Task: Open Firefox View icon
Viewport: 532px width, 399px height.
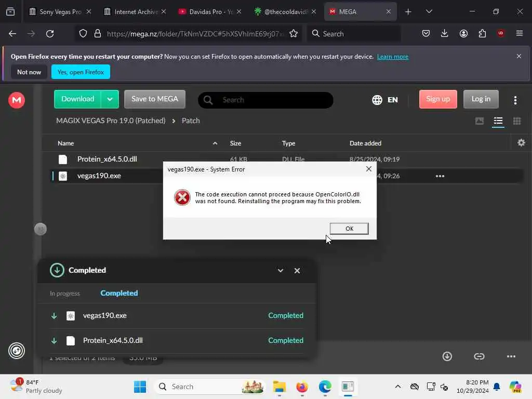Action: click(x=10, y=12)
